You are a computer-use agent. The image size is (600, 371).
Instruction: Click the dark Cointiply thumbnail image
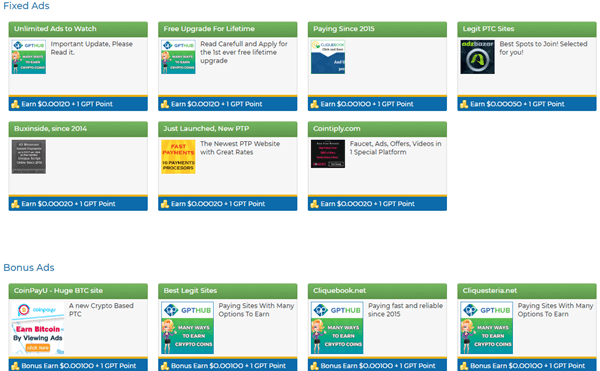point(328,154)
